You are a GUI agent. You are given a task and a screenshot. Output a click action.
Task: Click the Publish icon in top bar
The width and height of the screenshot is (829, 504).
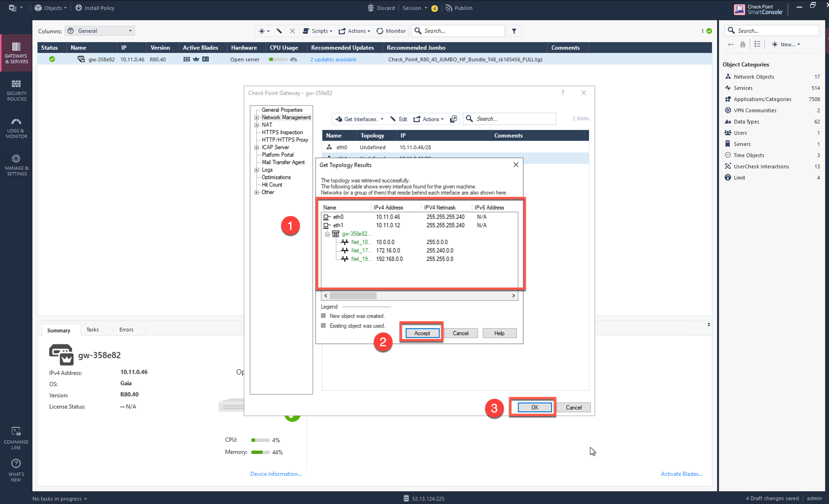click(448, 8)
